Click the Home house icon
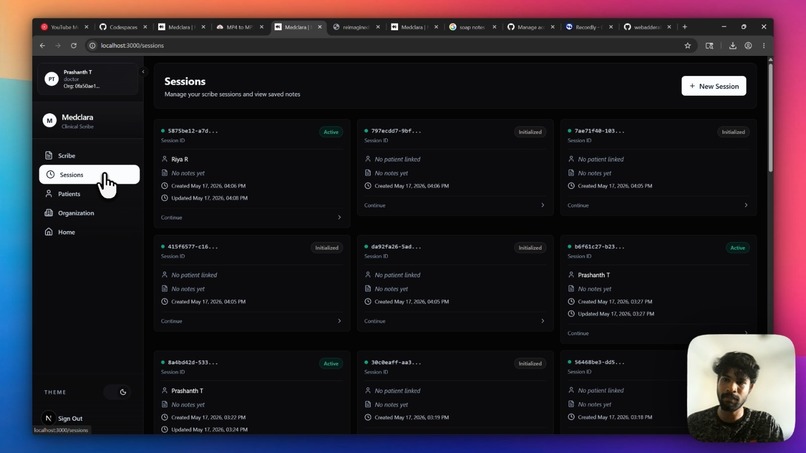 tap(49, 232)
